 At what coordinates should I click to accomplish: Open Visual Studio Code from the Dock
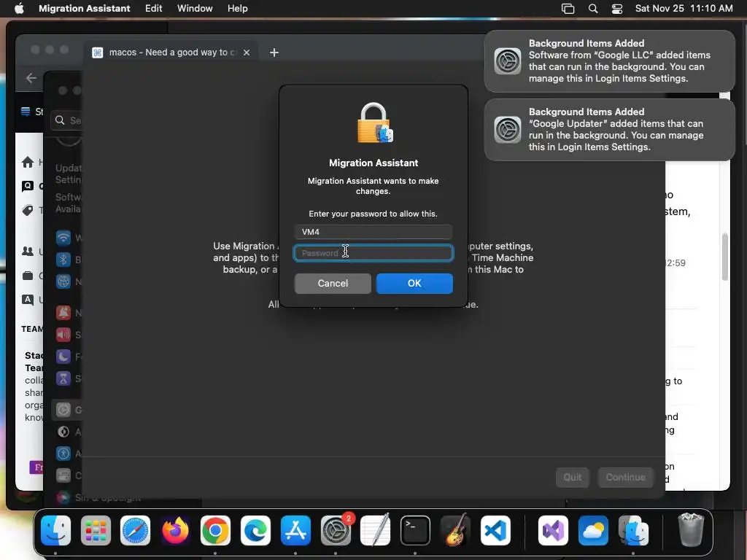point(495,531)
